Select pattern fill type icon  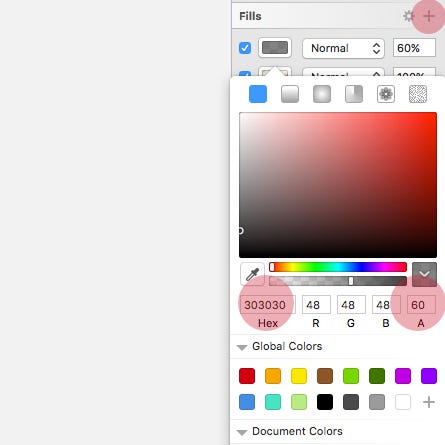386,94
